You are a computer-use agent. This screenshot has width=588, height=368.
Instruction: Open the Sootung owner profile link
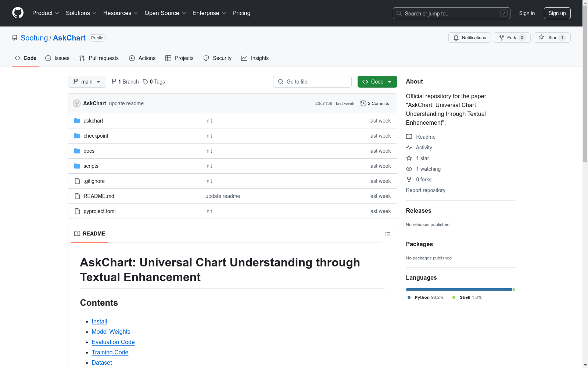pyautogui.click(x=34, y=38)
